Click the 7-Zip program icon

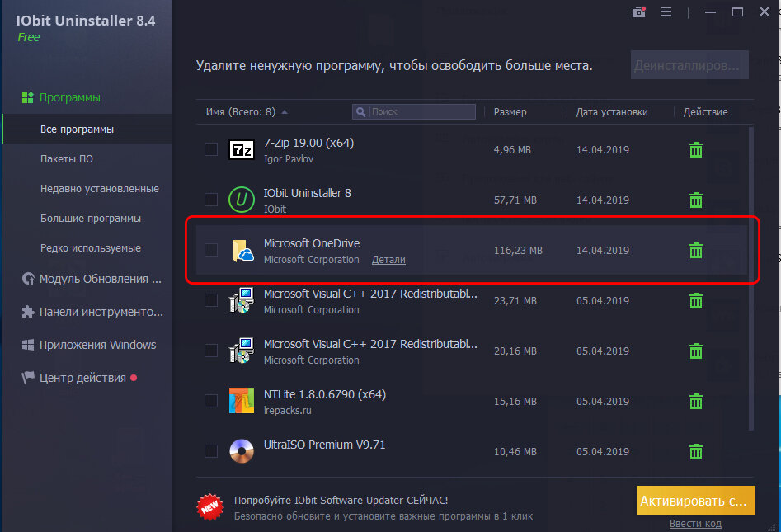(x=241, y=149)
